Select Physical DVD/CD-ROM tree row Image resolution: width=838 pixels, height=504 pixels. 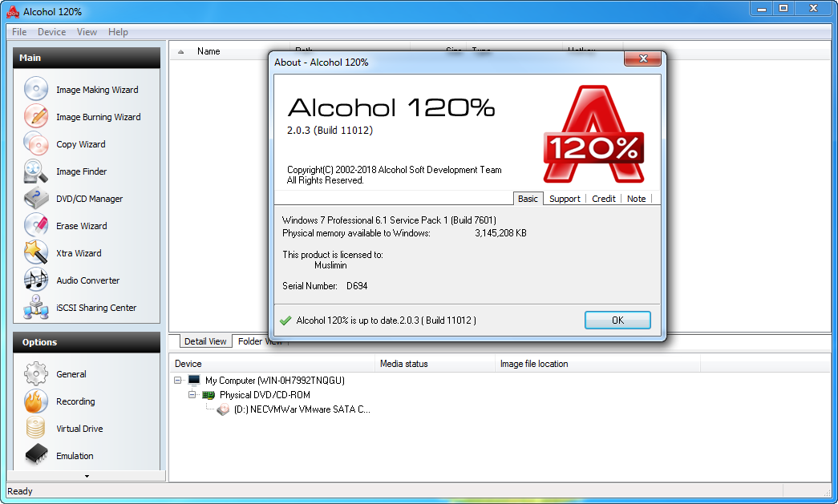[x=265, y=395]
